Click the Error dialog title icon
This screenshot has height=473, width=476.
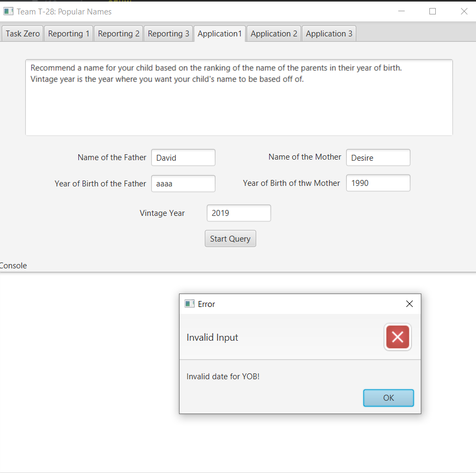point(189,304)
